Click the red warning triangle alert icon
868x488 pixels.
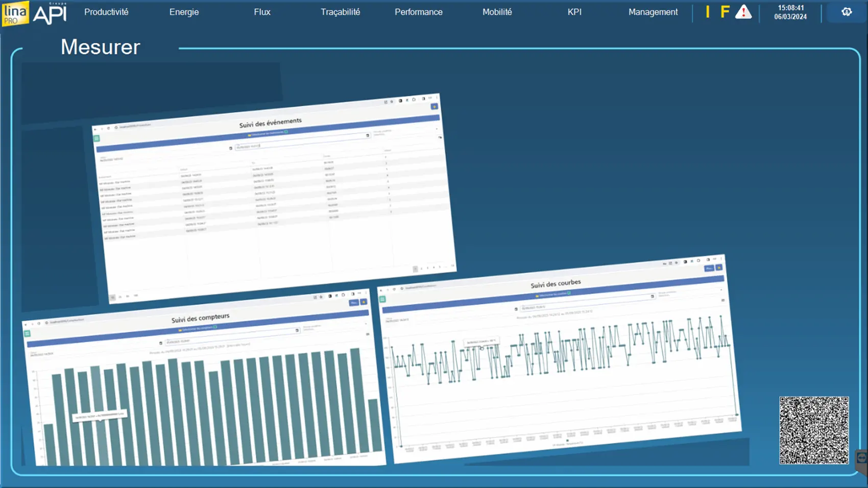tap(743, 12)
